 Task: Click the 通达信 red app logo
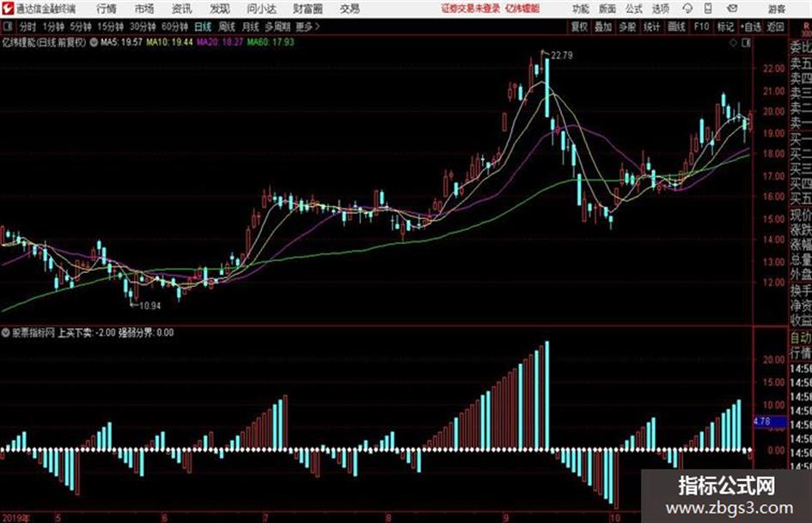[7, 8]
